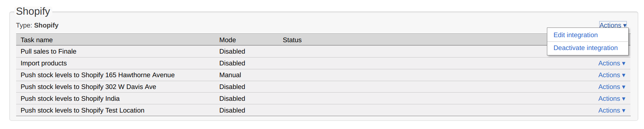The height and width of the screenshot is (129, 644).
Task: Select Edit integration from the dropdown menu
Action: (575, 35)
